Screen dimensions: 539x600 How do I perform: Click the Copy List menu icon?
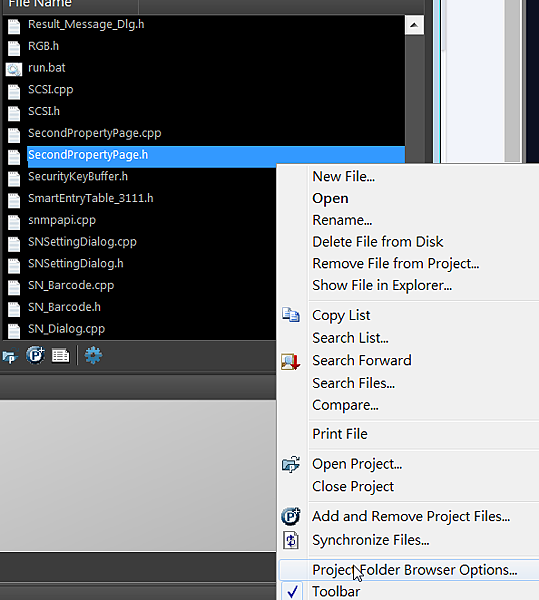point(291,315)
